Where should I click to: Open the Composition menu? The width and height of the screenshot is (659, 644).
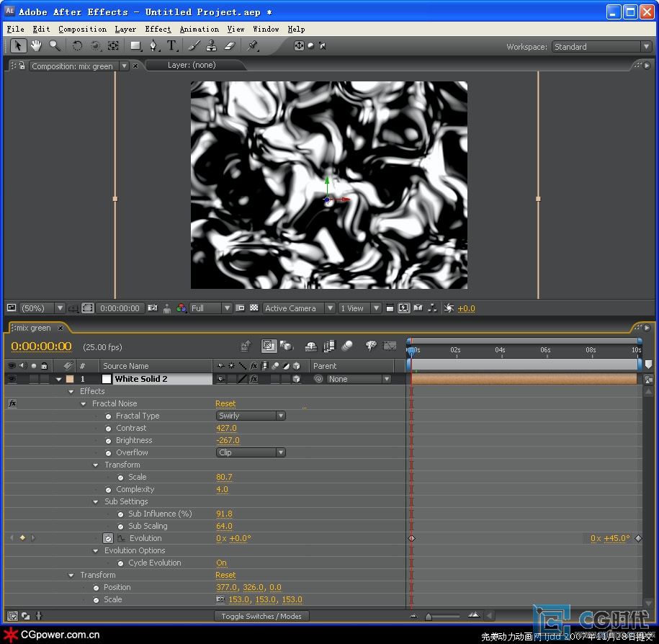pyautogui.click(x=82, y=30)
